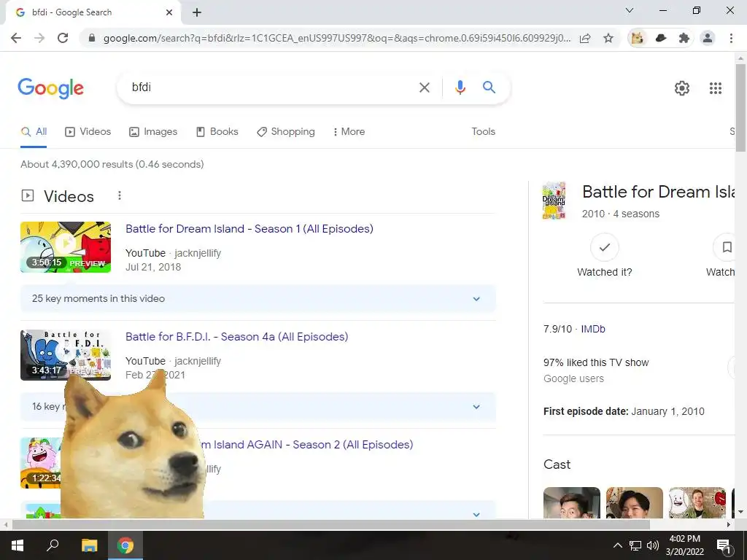Open File Explorer from the taskbar

point(89,545)
